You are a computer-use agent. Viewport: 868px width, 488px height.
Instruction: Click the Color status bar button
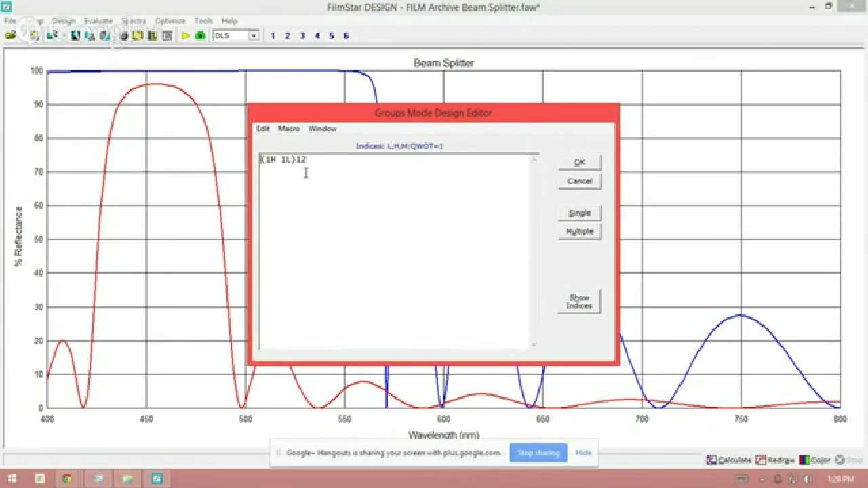pyautogui.click(x=815, y=460)
